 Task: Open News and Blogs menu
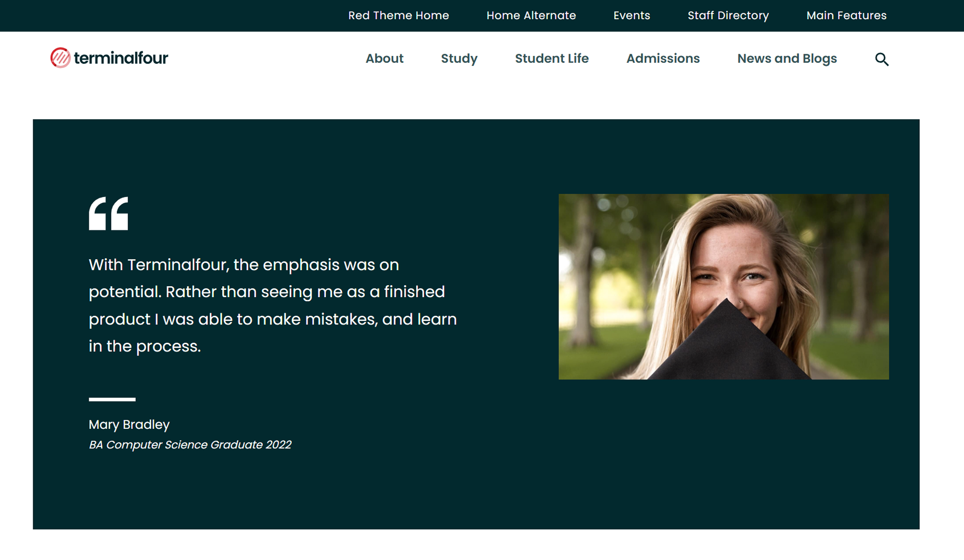[787, 59]
